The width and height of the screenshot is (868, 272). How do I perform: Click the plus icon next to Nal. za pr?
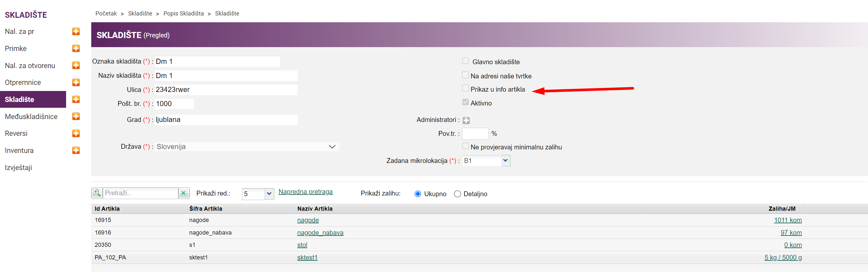pos(76,31)
